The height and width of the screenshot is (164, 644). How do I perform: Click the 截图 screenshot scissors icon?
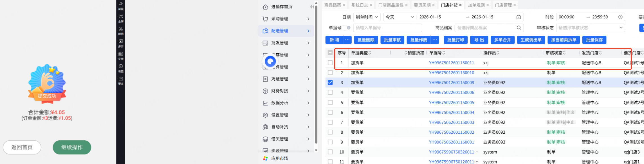coord(121,29)
